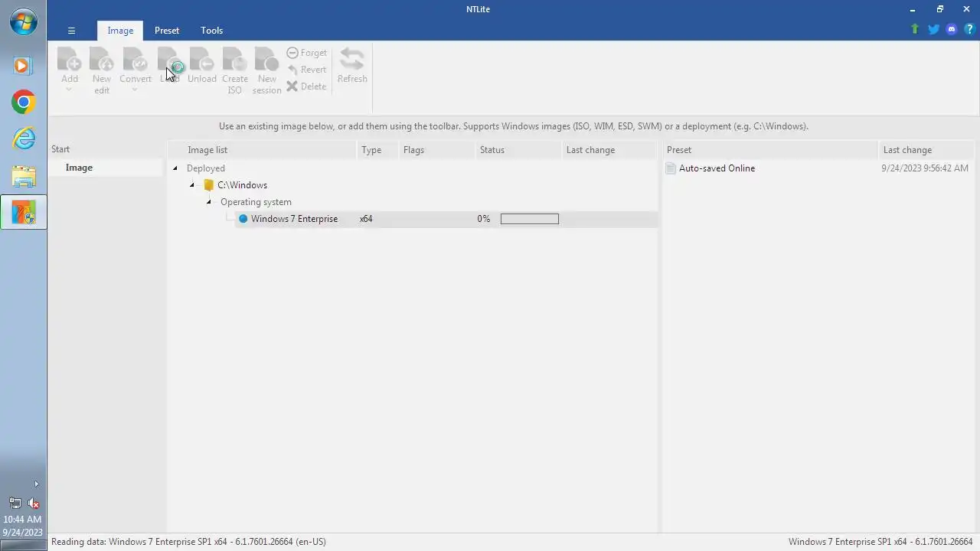Collapse the Operating system node

click(x=209, y=202)
